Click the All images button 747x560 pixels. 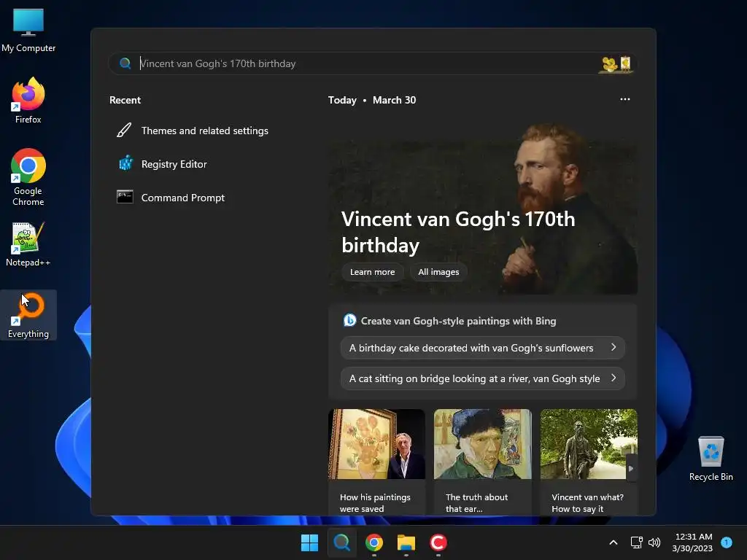click(x=438, y=272)
